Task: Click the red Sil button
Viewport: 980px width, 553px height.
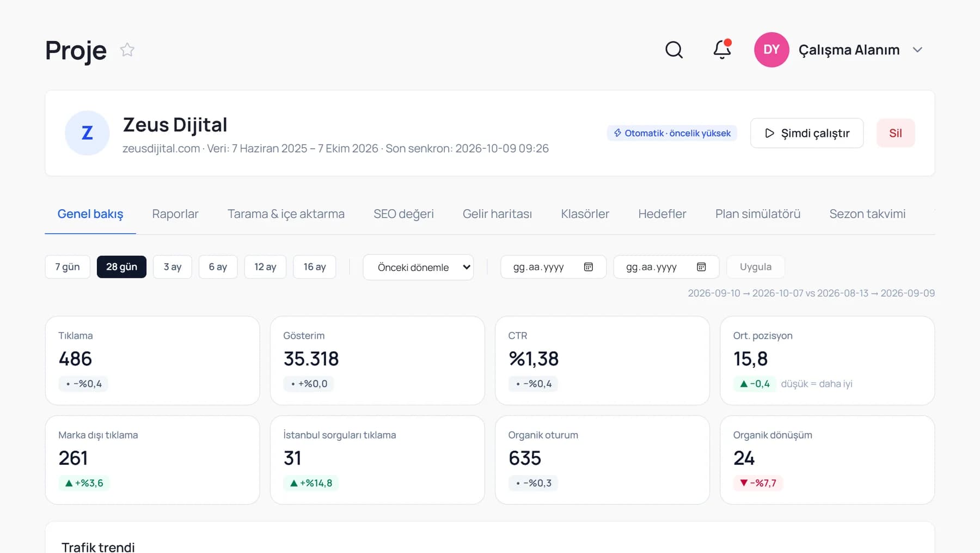Action: tap(896, 133)
